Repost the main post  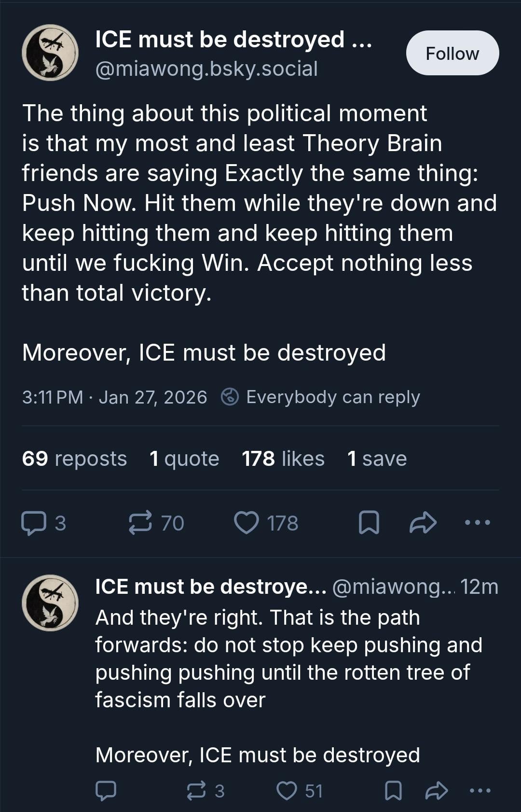140,523
